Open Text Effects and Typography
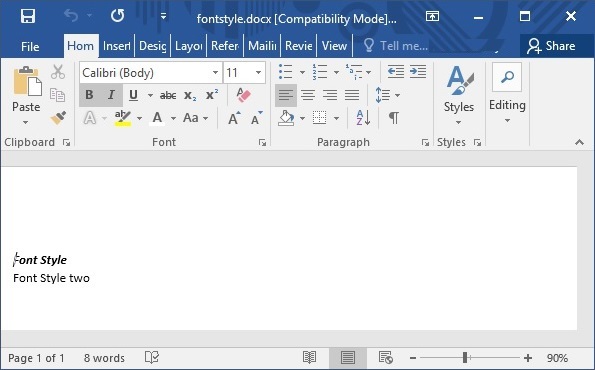 pyautogui.click(x=90, y=118)
